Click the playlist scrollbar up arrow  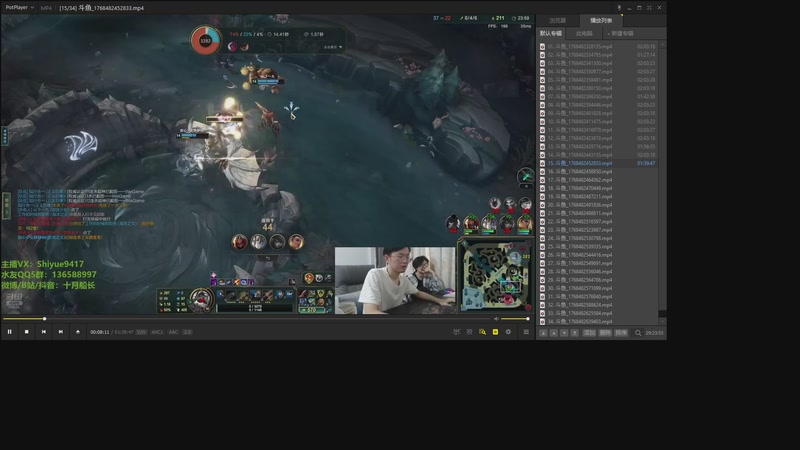(x=662, y=45)
